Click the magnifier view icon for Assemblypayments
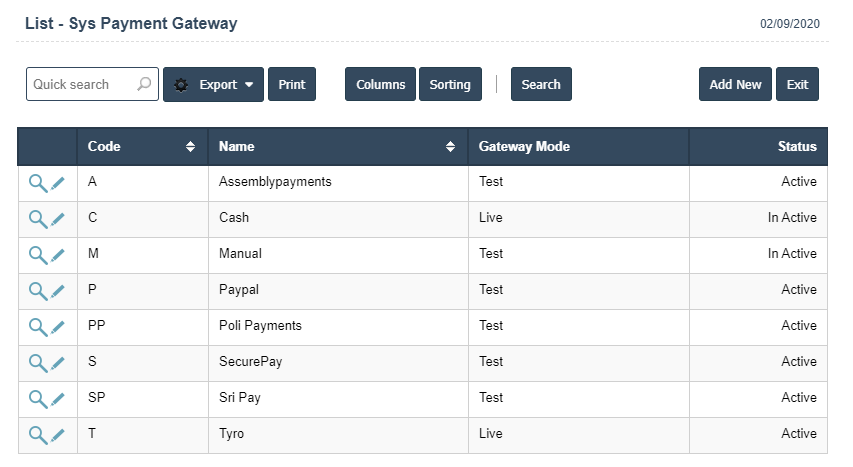The width and height of the screenshot is (853, 467). point(37,183)
